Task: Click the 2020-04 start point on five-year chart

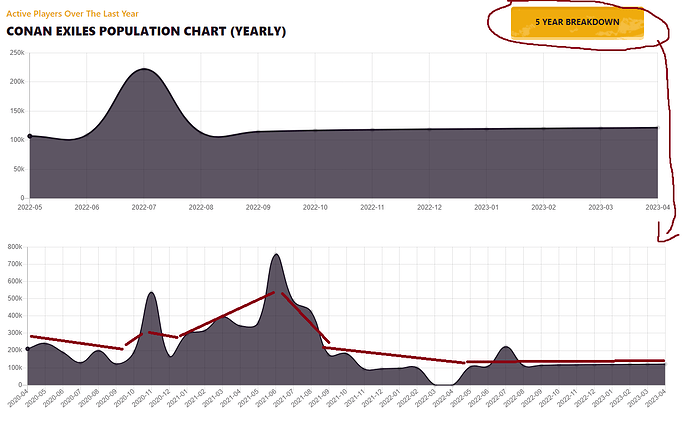Action: [28, 349]
